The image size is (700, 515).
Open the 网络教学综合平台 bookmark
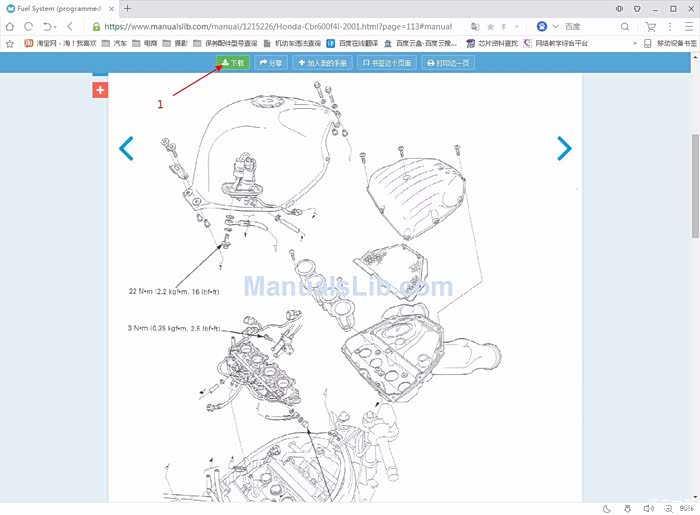(x=555, y=43)
